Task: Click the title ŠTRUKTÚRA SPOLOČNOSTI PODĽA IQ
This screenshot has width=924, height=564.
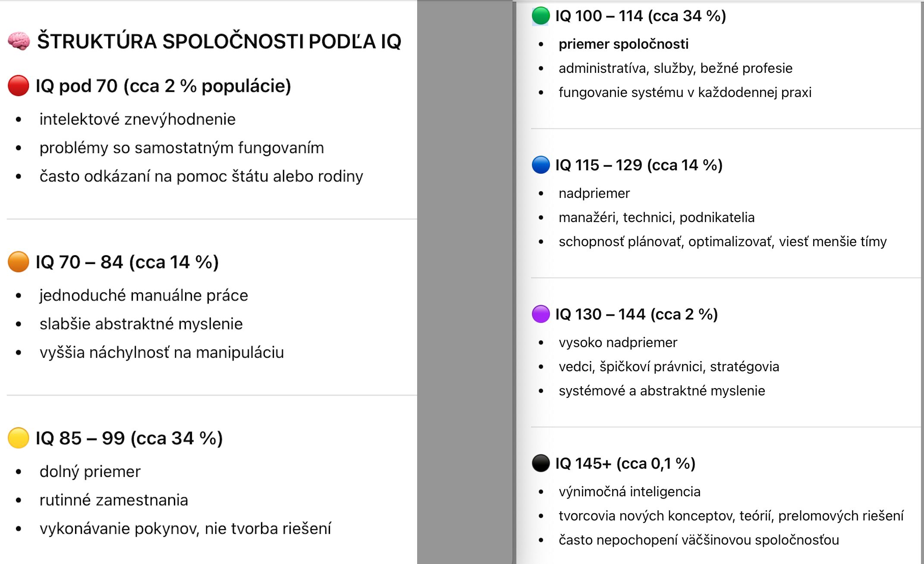Action: [x=219, y=41]
